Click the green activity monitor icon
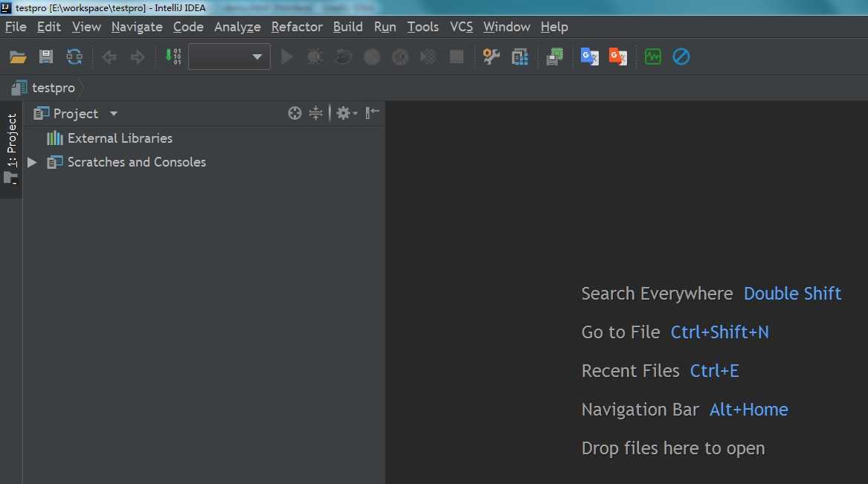Viewport: 868px width, 484px height. tap(652, 57)
